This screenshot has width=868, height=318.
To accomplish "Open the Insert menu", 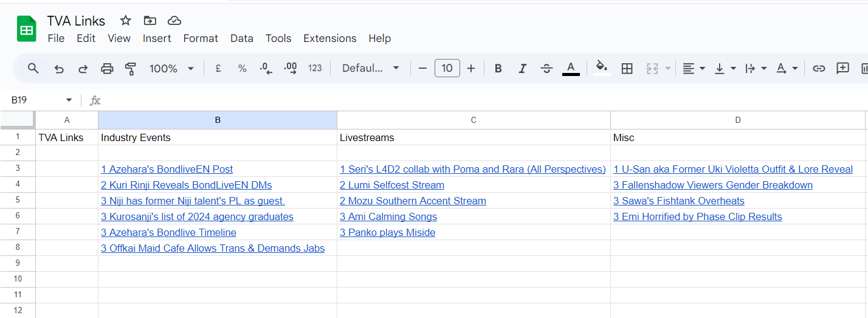I will coord(157,38).
